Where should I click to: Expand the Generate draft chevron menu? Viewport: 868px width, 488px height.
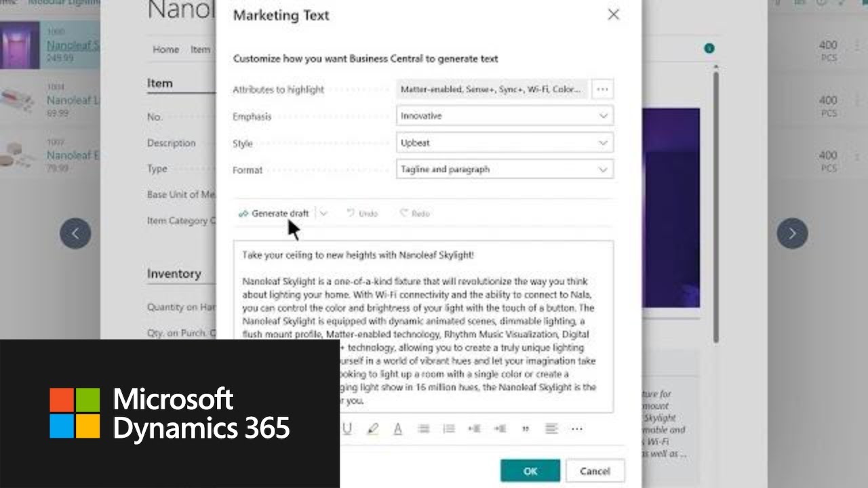coord(323,213)
